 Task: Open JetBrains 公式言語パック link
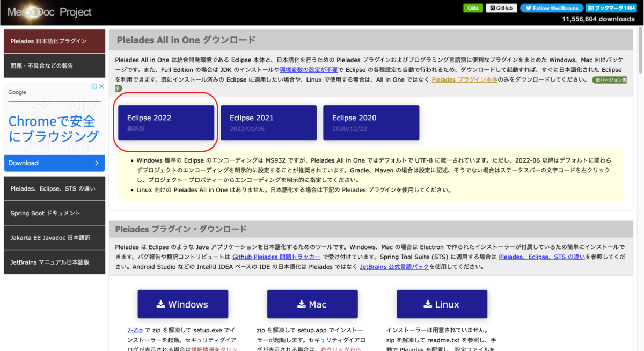pos(394,267)
